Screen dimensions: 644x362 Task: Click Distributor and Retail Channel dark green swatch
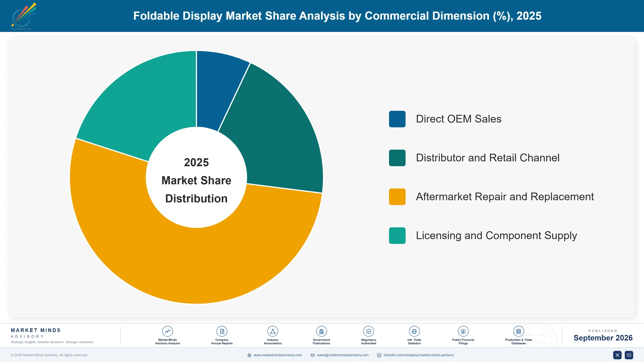[397, 158]
